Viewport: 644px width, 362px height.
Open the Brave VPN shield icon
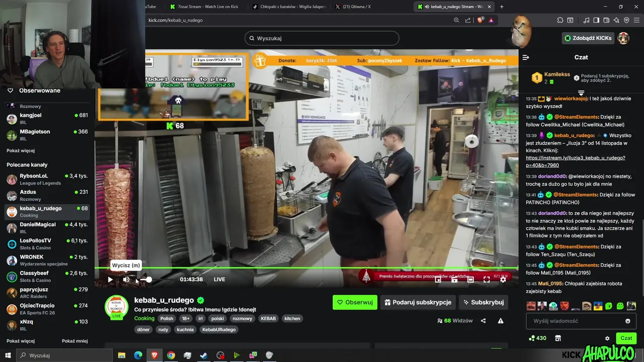tap(626, 20)
